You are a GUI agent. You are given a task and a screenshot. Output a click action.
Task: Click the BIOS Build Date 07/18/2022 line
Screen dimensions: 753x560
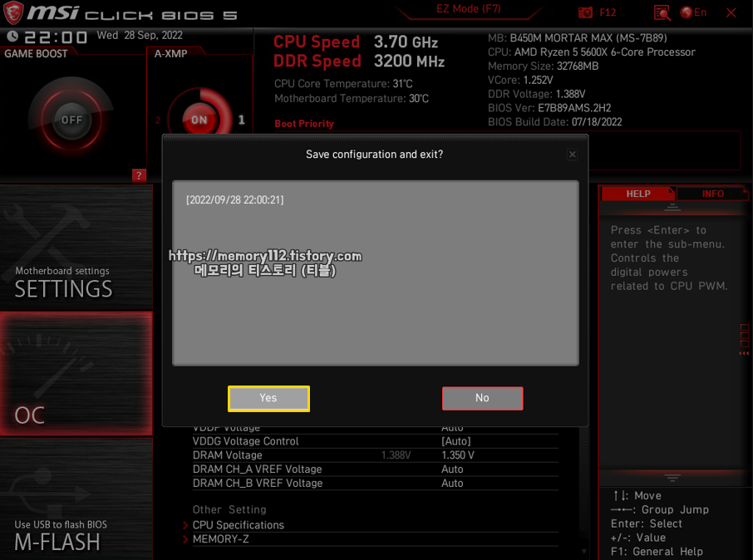554,121
